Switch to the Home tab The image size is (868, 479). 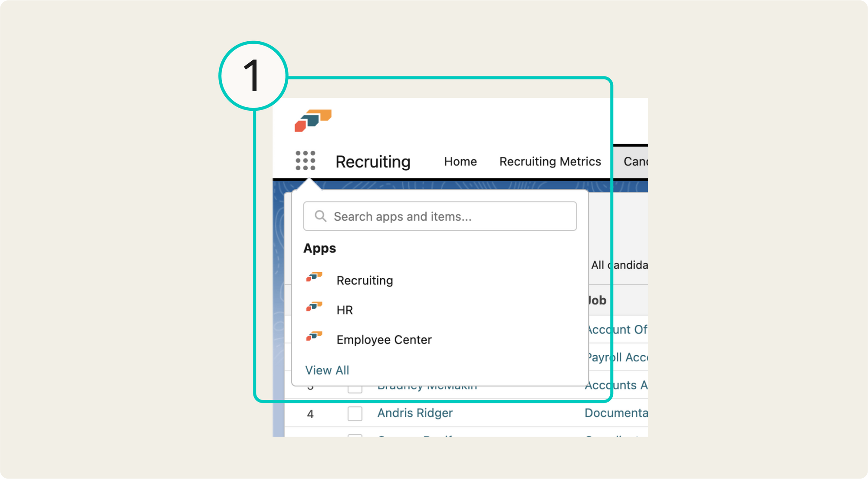(460, 162)
